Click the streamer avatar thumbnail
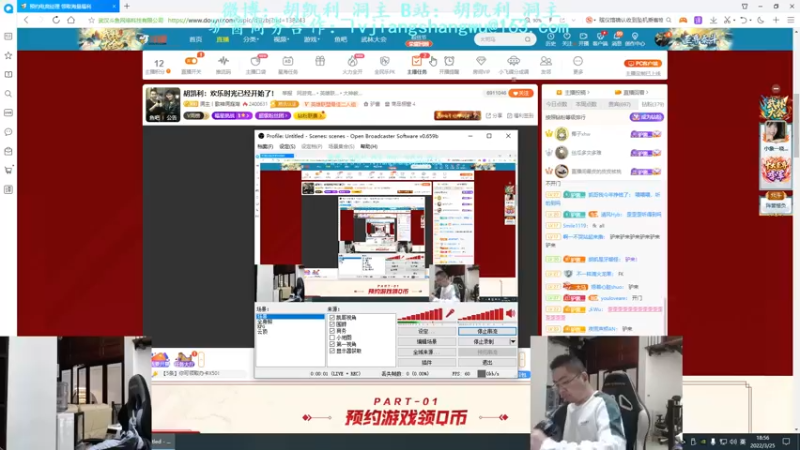Screen dimensions: 800x450 [x=163, y=105]
